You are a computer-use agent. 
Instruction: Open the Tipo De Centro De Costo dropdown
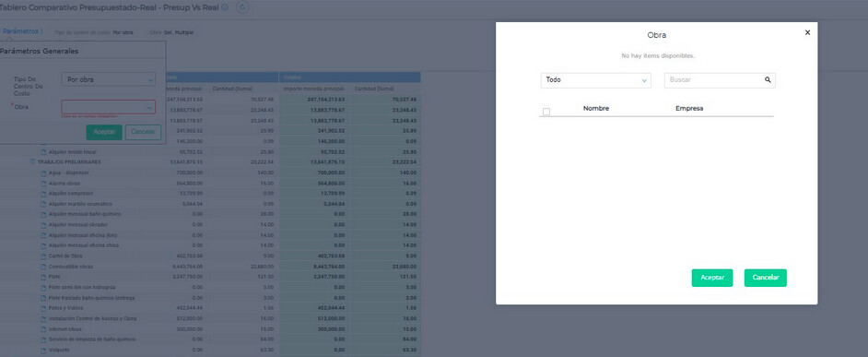point(108,80)
